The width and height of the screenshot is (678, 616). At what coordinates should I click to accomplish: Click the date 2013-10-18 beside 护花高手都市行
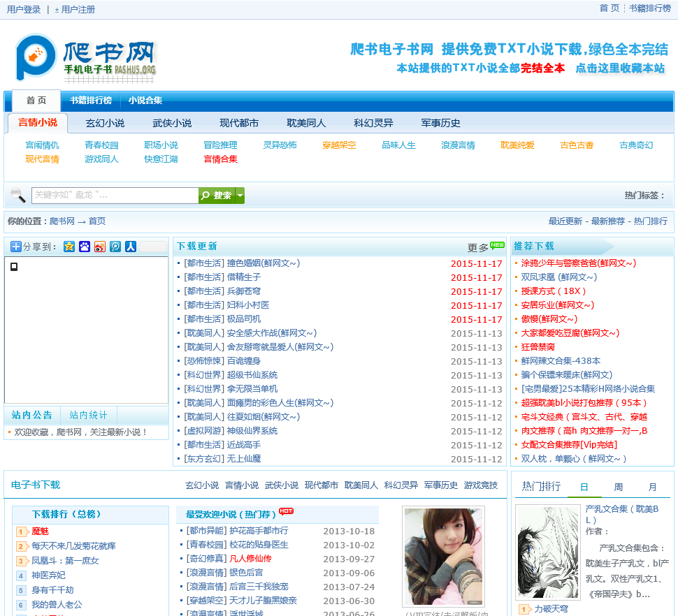click(349, 531)
